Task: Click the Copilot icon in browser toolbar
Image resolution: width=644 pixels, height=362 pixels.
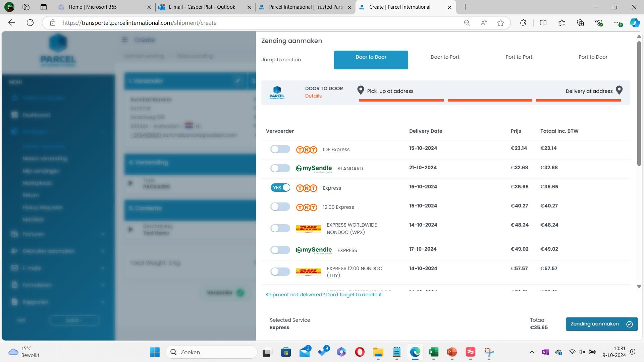Action: pos(634,23)
